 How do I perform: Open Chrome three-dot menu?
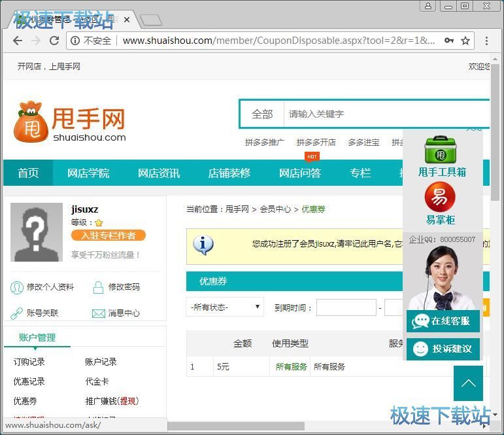(x=487, y=41)
